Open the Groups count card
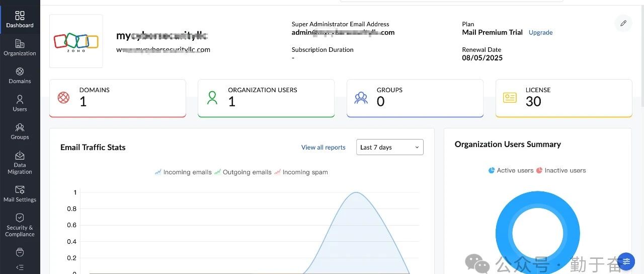 coord(415,98)
